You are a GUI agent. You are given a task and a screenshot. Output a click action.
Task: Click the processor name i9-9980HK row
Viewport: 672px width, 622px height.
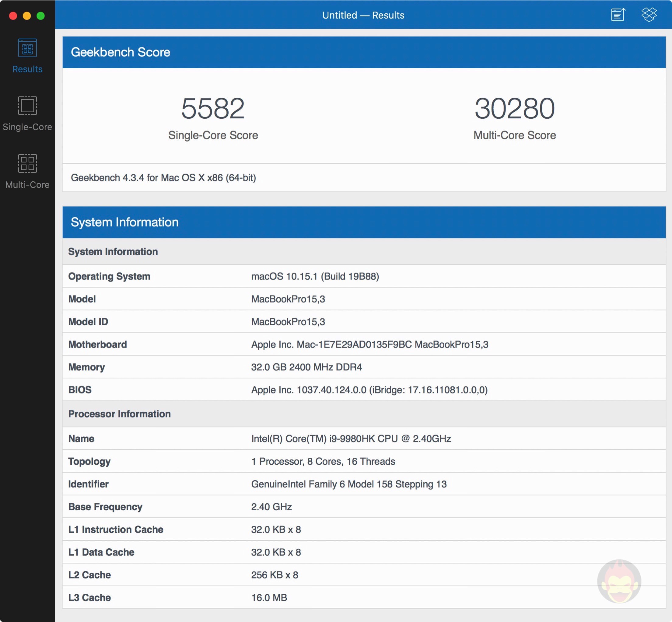pos(351,439)
